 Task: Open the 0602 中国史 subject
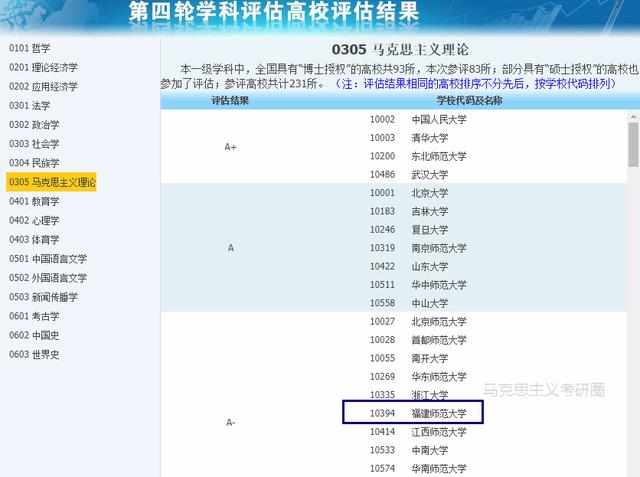[x=34, y=335]
